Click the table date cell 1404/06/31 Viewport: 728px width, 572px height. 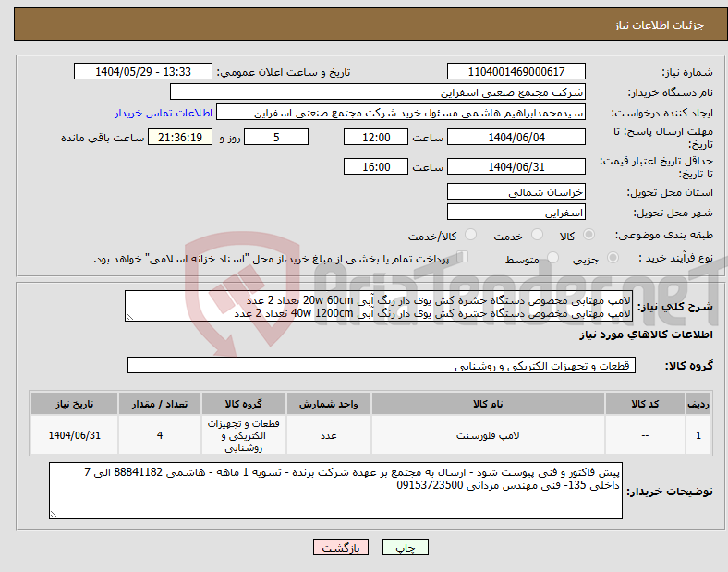[74, 435]
